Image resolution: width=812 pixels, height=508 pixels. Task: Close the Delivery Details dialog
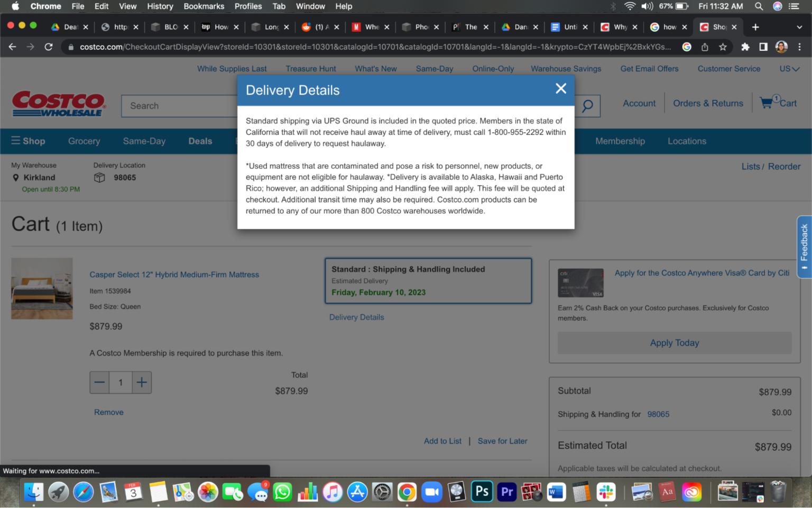pyautogui.click(x=561, y=89)
